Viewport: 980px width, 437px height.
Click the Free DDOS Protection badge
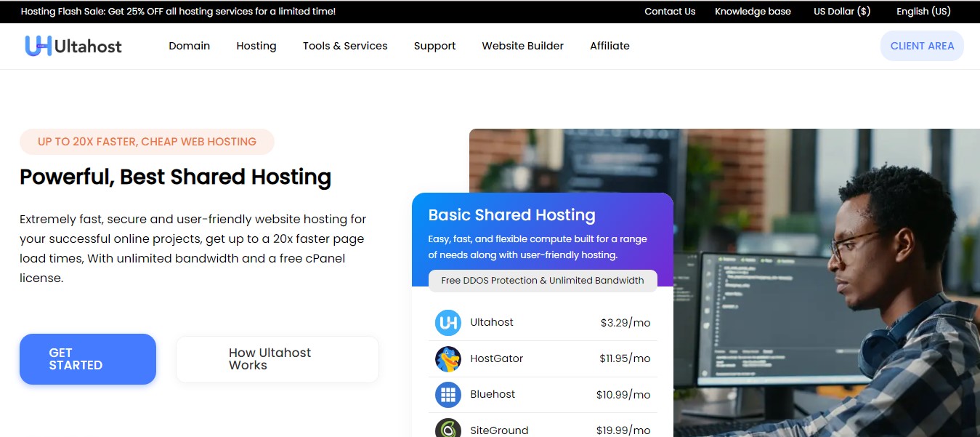[x=542, y=280]
